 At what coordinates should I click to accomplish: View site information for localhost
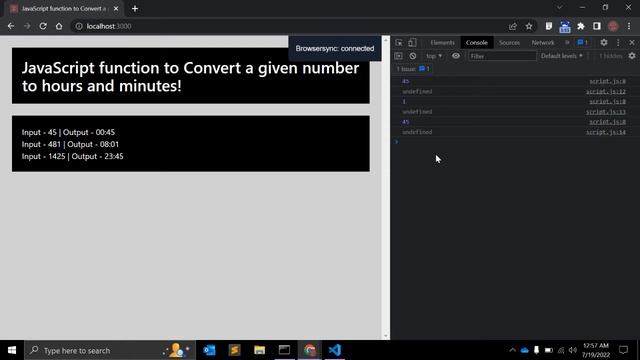pos(79,26)
